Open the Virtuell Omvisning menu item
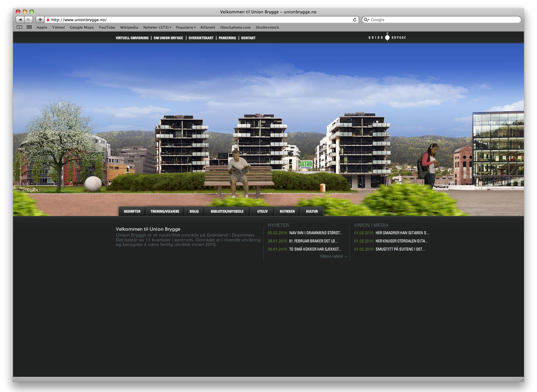 132,38
